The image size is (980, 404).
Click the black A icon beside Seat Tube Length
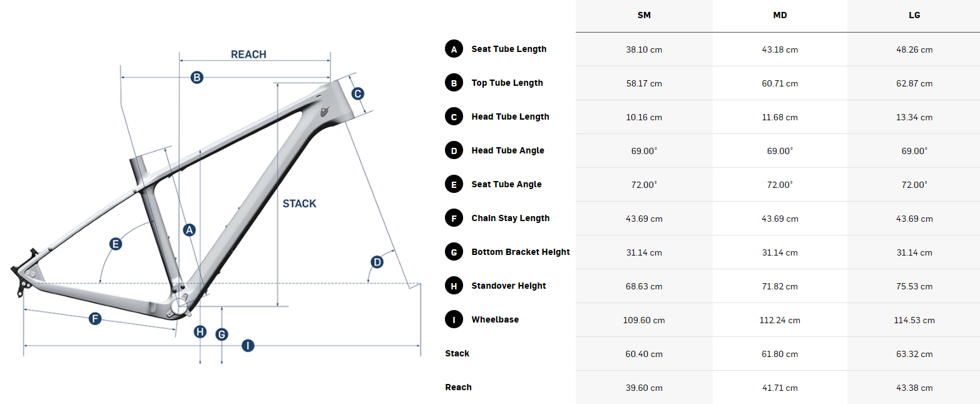454,49
